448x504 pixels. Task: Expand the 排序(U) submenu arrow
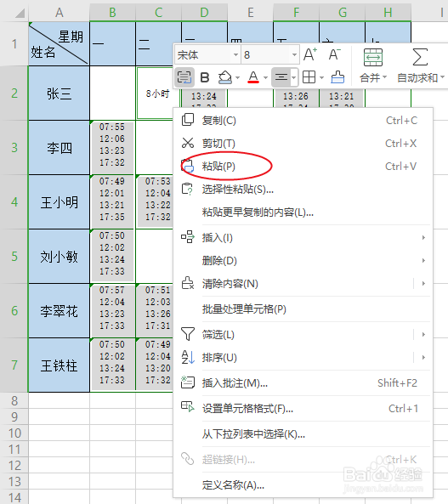click(x=423, y=358)
